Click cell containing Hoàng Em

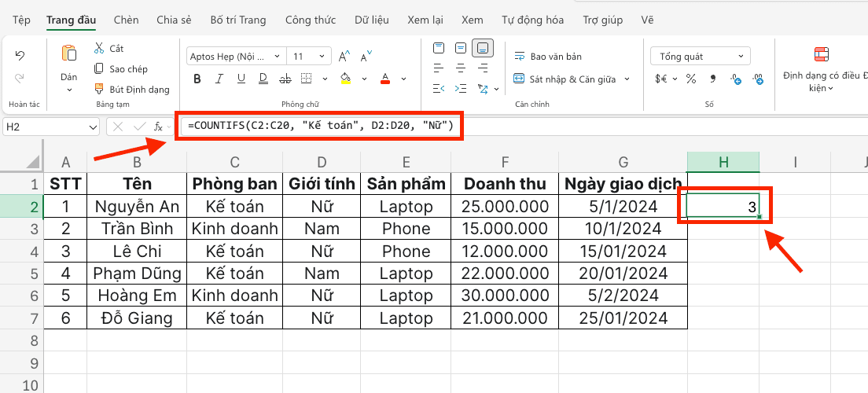pyautogui.click(x=137, y=296)
